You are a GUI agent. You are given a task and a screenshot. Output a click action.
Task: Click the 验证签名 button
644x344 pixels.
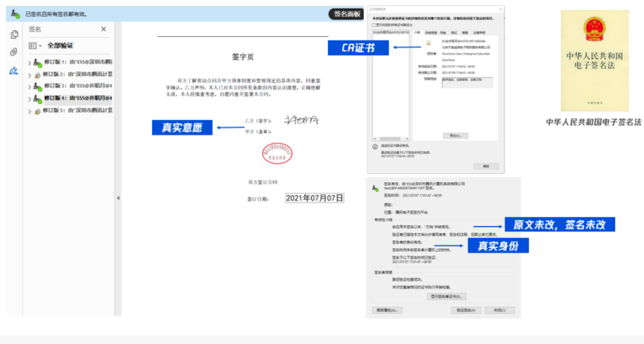pyautogui.click(x=466, y=310)
